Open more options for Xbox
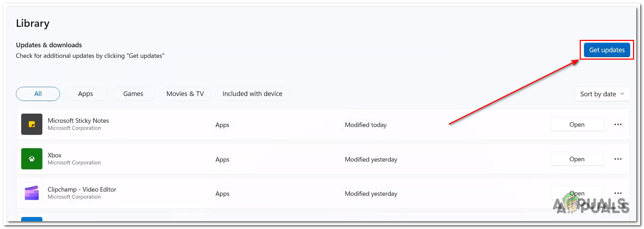The height and width of the screenshot is (229, 644). pyautogui.click(x=618, y=159)
